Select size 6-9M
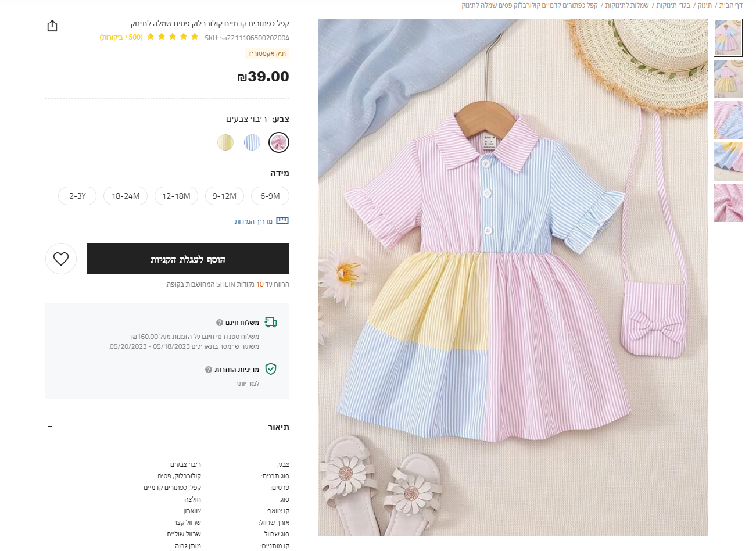This screenshot has height=551, width=756. [x=270, y=196]
